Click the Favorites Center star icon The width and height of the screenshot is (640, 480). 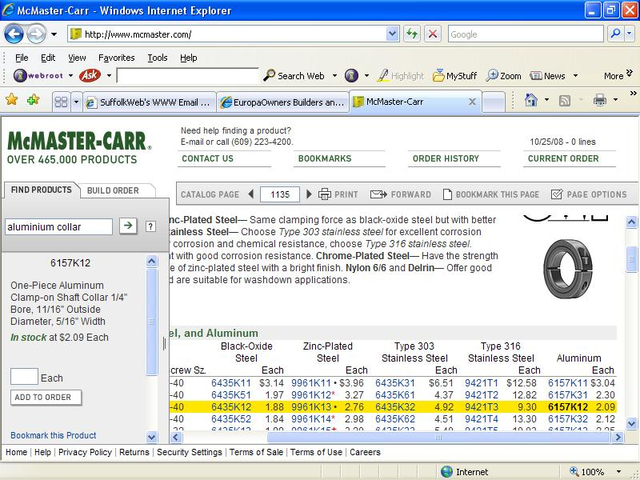point(12,100)
